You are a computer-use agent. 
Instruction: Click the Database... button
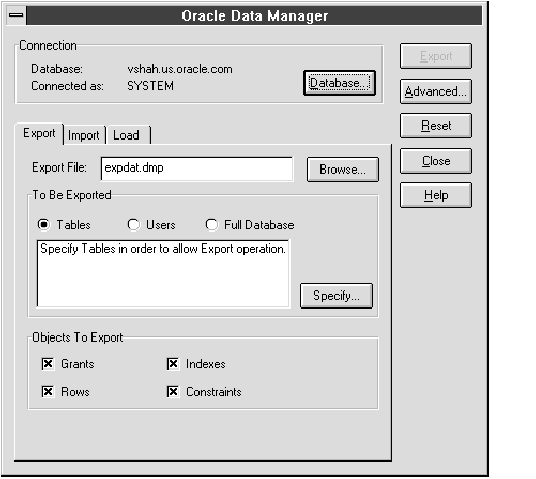[339, 83]
